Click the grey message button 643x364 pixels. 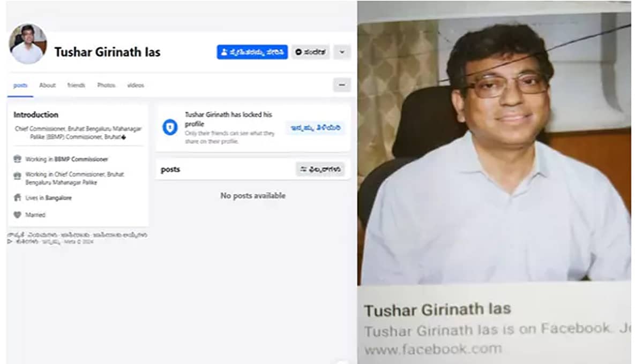click(310, 52)
